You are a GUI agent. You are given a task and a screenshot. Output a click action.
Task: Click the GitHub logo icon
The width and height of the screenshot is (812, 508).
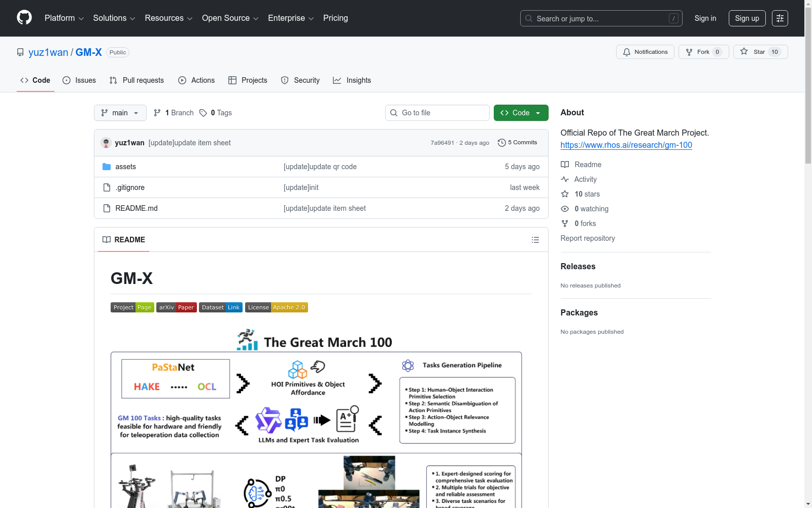(24, 18)
